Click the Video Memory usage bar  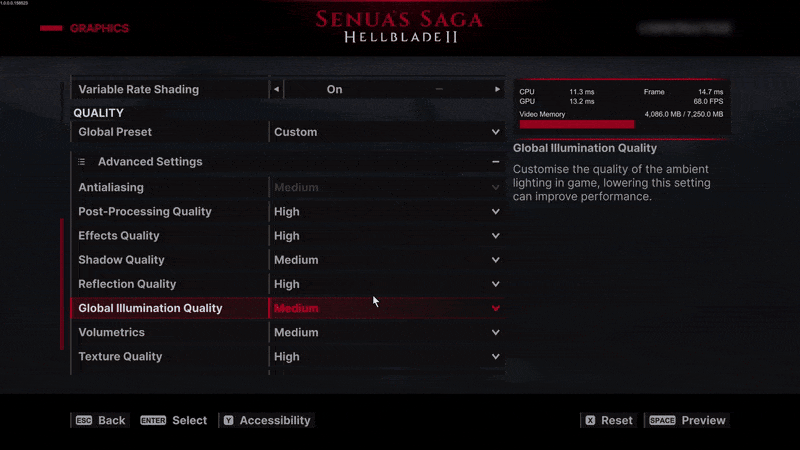(577, 125)
